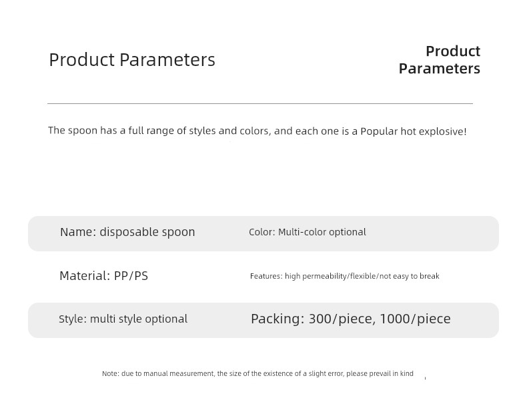Click the PP/PS material value
This screenshot has width=527, height=420.
point(131,276)
